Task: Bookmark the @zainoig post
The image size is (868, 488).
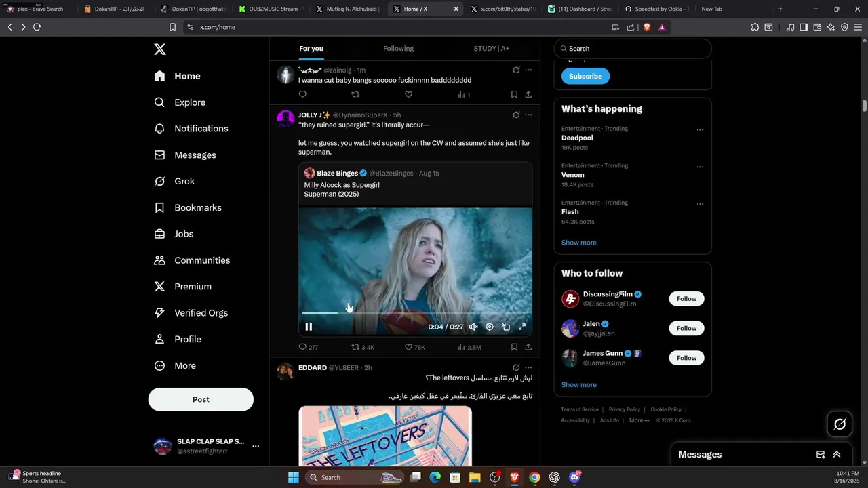Action: point(514,94)
